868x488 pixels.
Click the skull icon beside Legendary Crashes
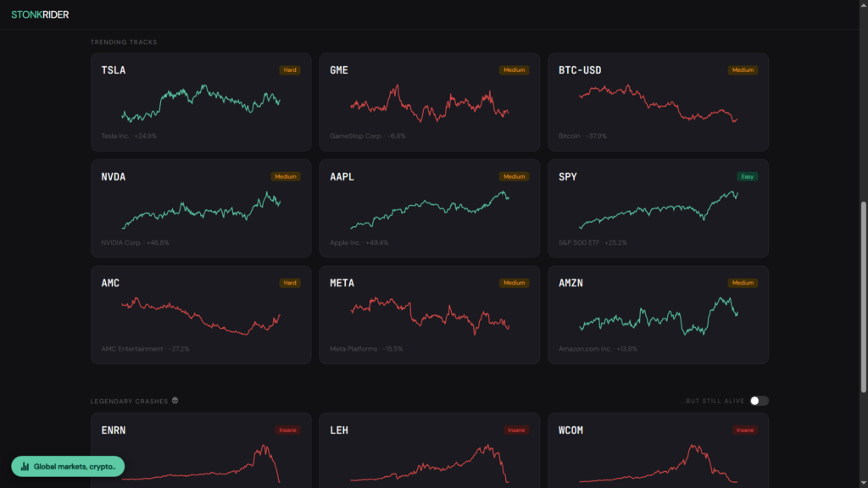(x=175, y=401)
